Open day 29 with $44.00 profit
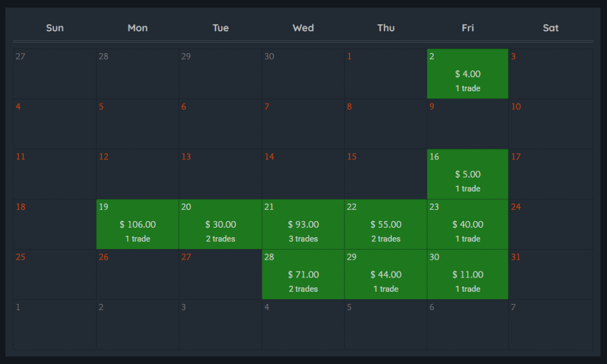Screen dimensions: 607x364 click(x=386, y=274)
